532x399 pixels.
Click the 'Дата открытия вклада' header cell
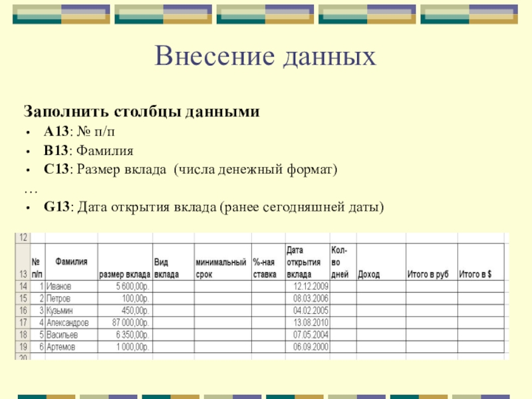[308, 261]
